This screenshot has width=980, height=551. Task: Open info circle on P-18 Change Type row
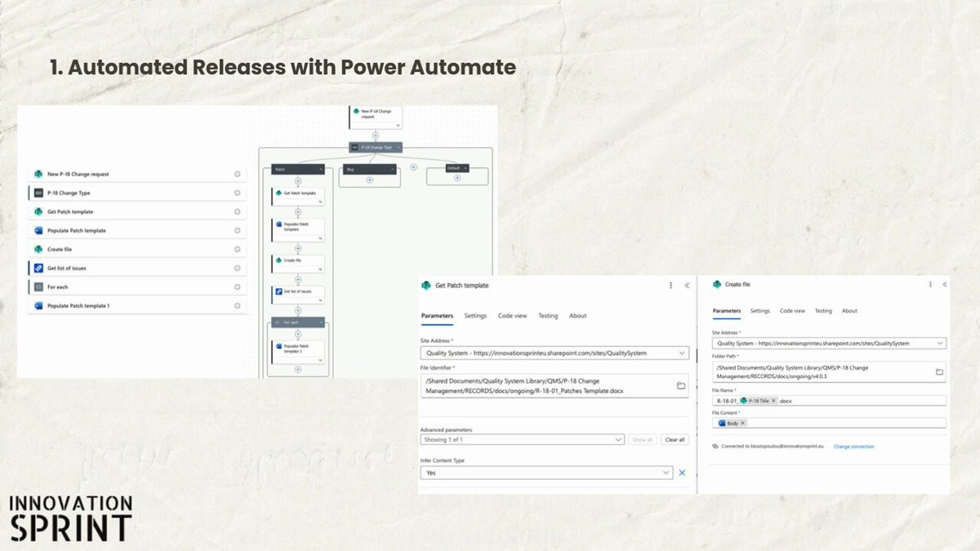pos(238,193)
